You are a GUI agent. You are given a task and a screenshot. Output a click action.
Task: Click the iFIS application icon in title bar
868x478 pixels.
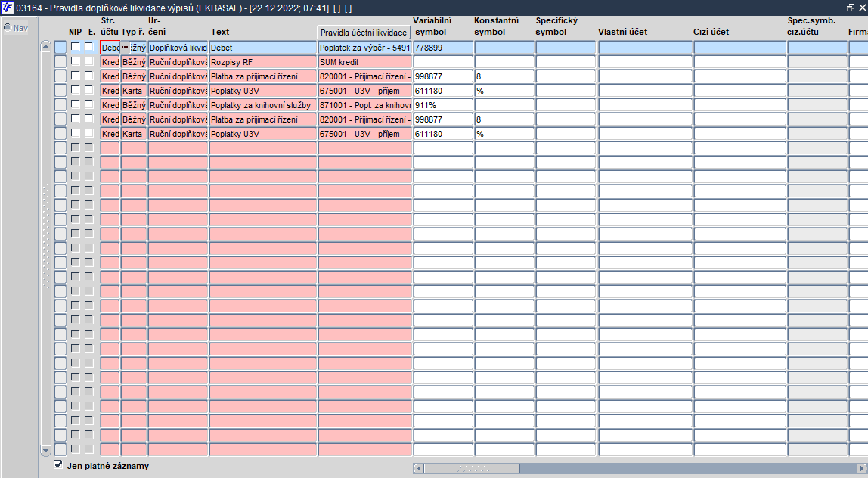tap(8, 8)
